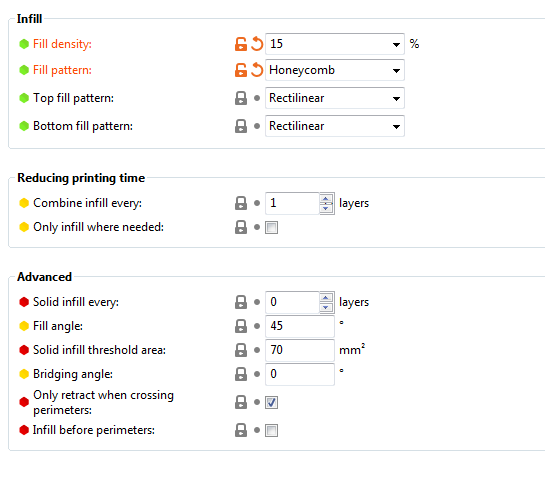Reset Fill density with the orange undo arrow

point(257,44)
